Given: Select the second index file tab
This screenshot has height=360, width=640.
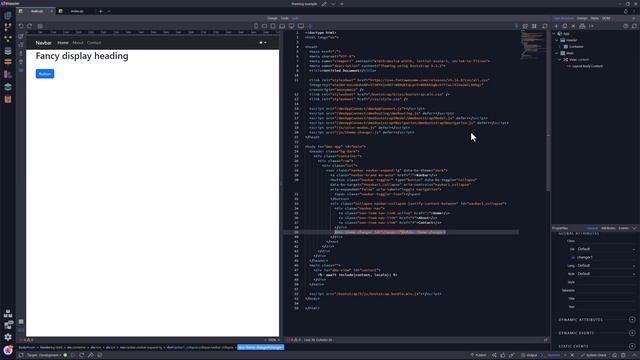Looking at the screenshot, I should 77,11.
